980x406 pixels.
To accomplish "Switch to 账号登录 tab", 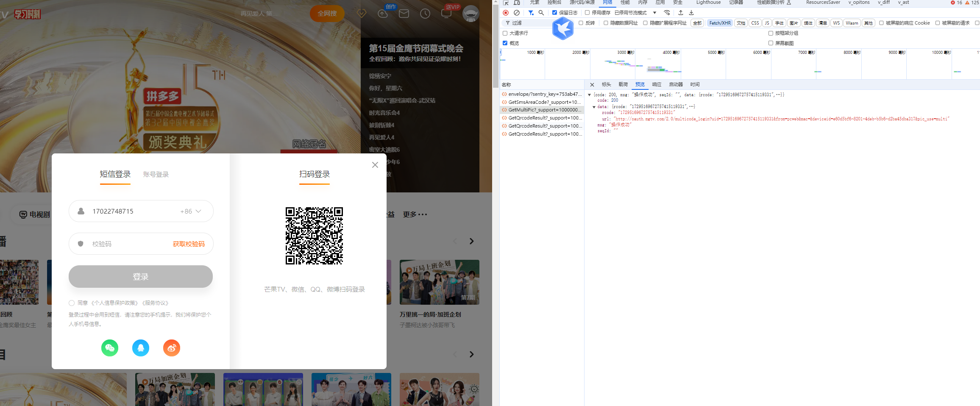I will pos(156,175).
